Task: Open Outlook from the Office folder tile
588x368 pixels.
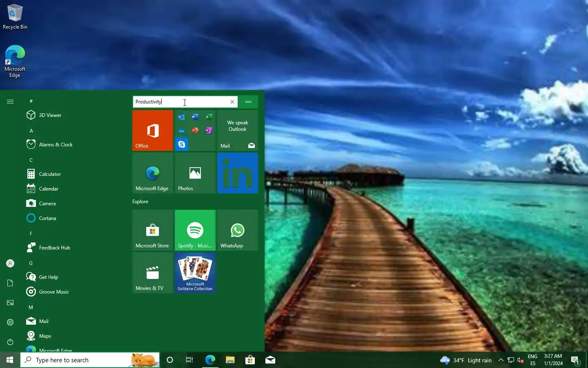Action: (182, 117)
